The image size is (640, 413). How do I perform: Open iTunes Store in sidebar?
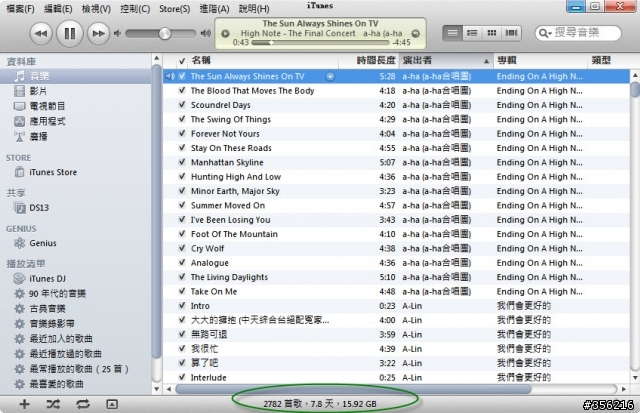click(x=76, y=172)
